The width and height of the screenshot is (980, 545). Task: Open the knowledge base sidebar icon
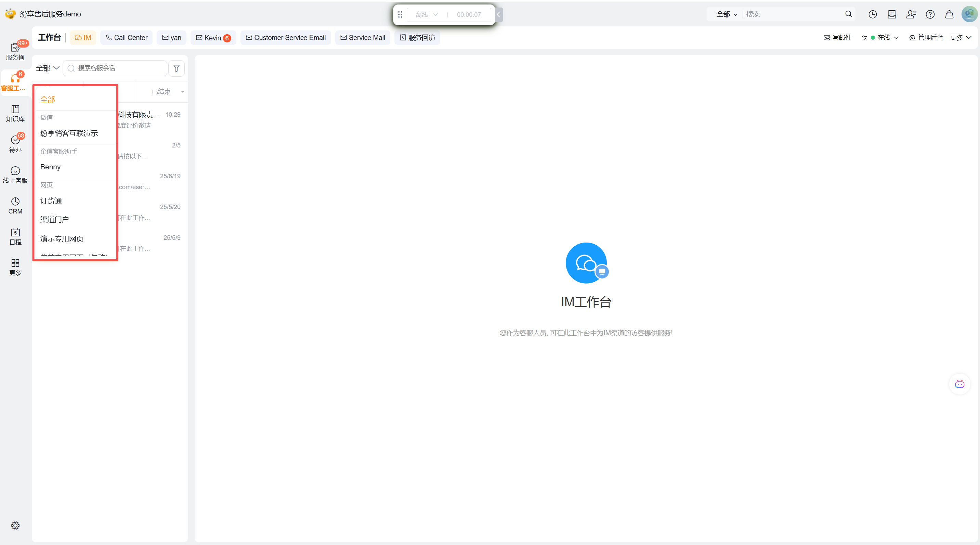pos(15,113)
